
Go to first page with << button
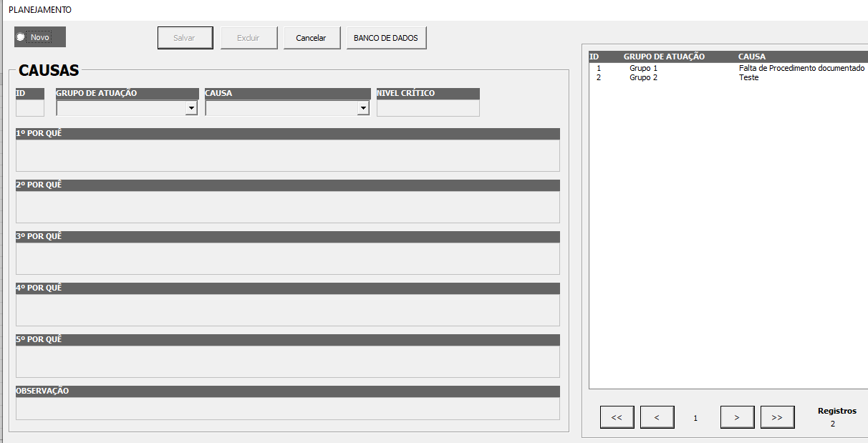[x=617, y=417]
